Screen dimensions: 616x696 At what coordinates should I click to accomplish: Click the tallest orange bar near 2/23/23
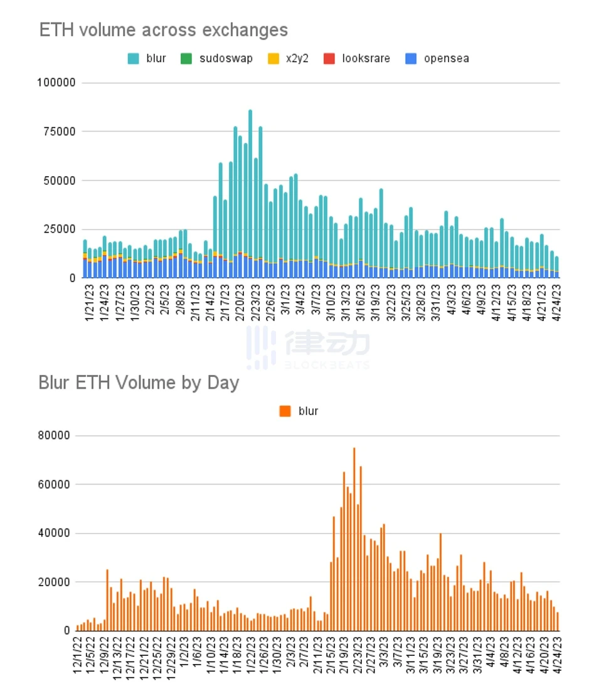[x=354, y=539]
